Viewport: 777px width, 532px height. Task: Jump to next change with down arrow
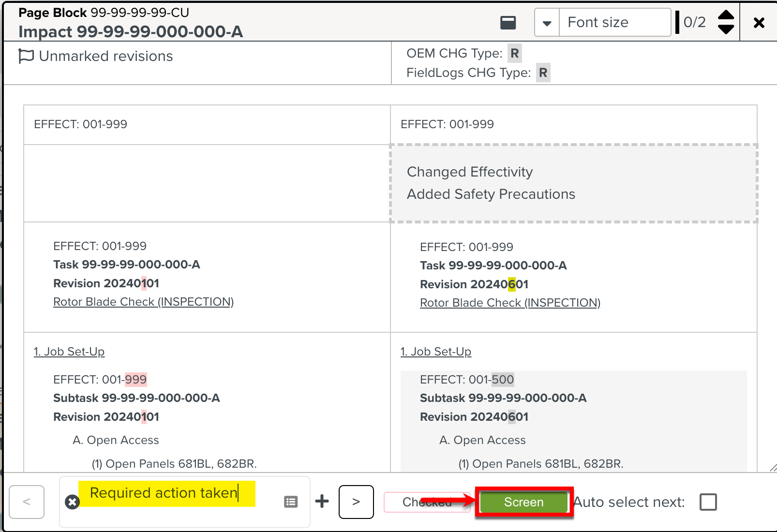click(x=726, y=30)
